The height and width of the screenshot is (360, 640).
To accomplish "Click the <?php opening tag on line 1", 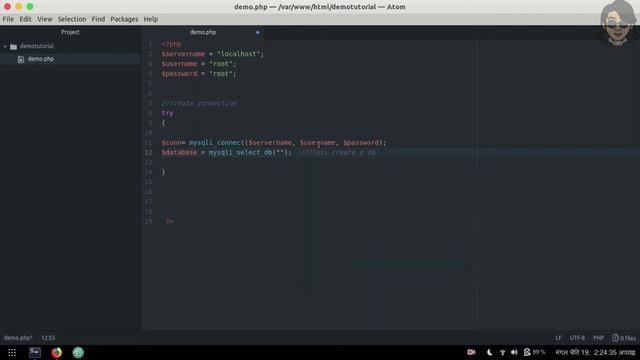I will tap(171, 44).
